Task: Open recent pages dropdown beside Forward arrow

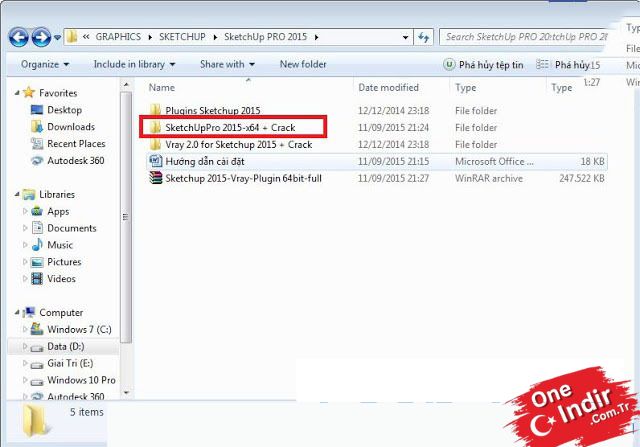Action: [58, 38]
